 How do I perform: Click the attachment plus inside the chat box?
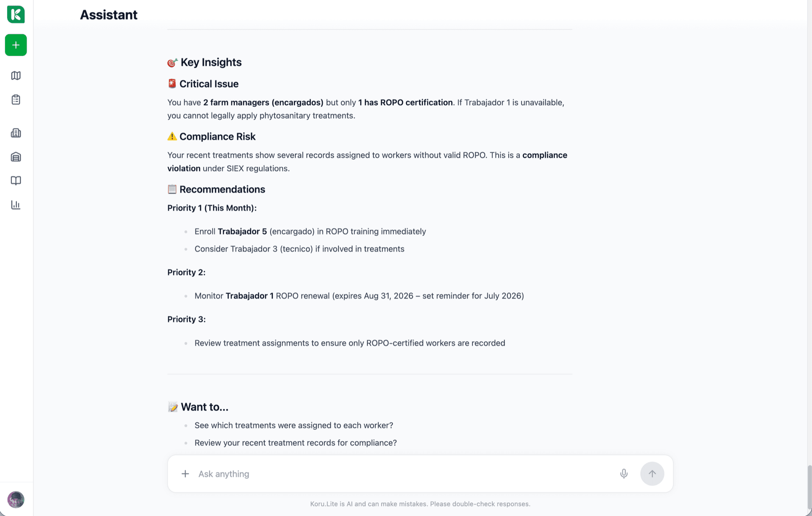coord(185,474)
